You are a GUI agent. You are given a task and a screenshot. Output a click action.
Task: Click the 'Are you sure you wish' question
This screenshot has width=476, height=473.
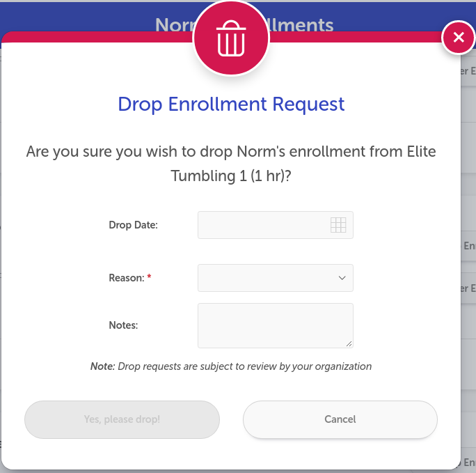pos(231,164)
